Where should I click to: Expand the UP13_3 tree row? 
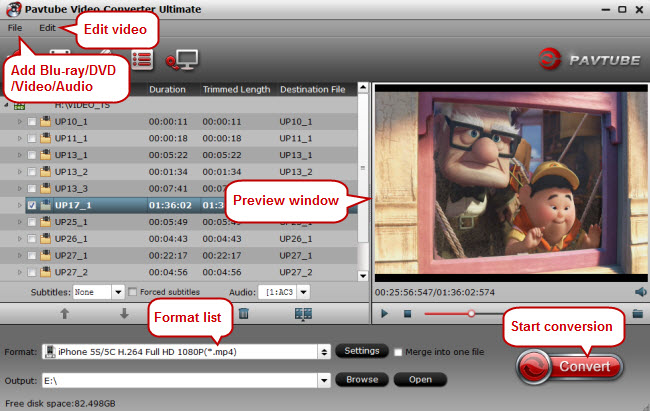coord(19,189)
